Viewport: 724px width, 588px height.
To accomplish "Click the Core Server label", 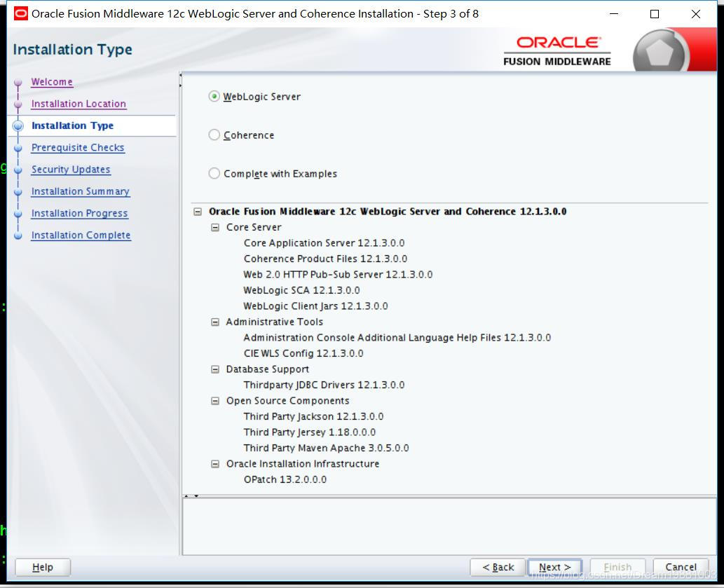I will click(x=254, y=228).
